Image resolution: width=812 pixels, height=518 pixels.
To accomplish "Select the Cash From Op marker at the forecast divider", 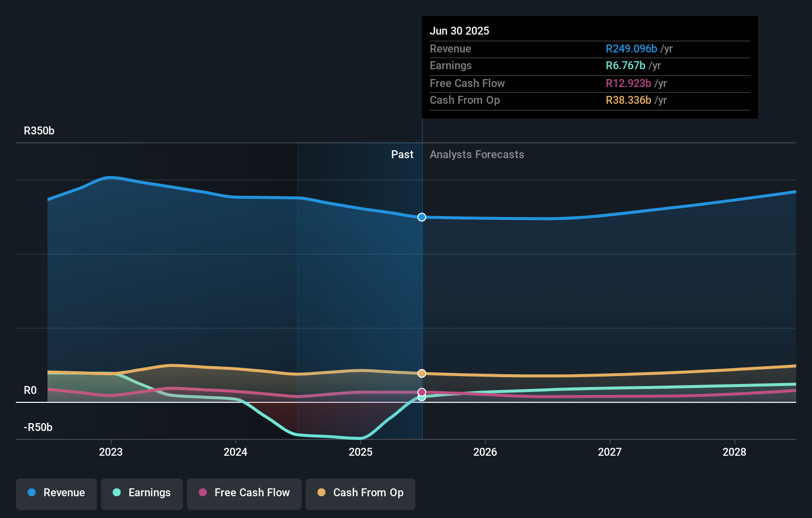I will coord(421,373).
